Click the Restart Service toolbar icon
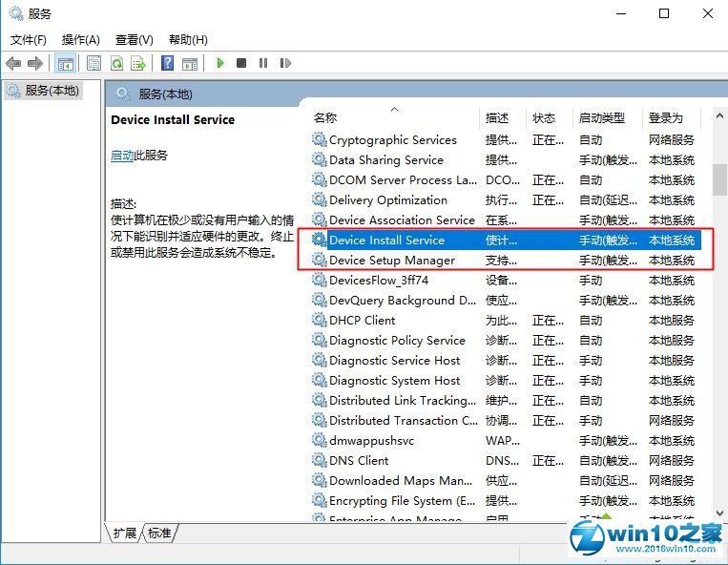Viewport: 728px width, 565px height. click(x=283, y=63)
